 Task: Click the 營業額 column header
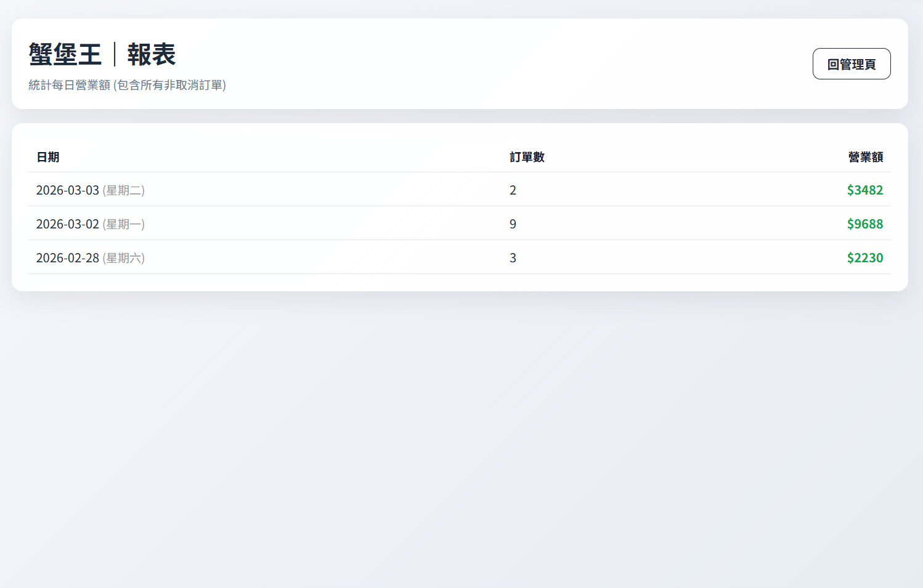pos(865,157)
